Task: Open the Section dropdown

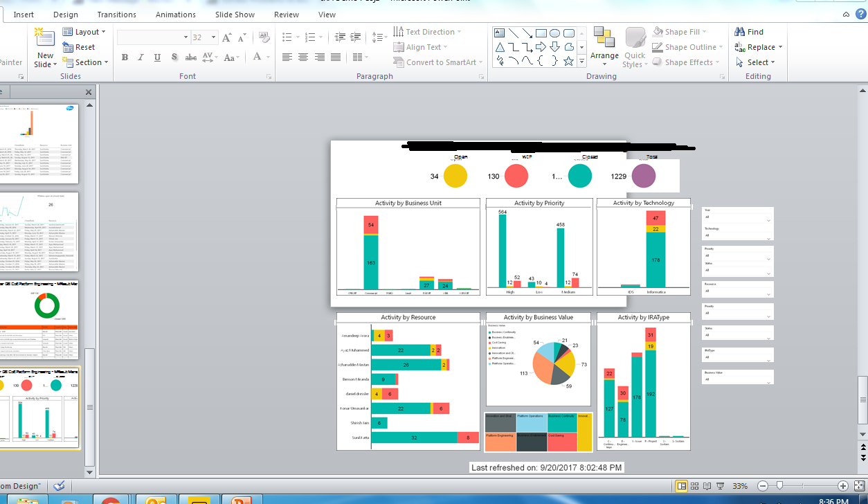Action: pos(86,62)
